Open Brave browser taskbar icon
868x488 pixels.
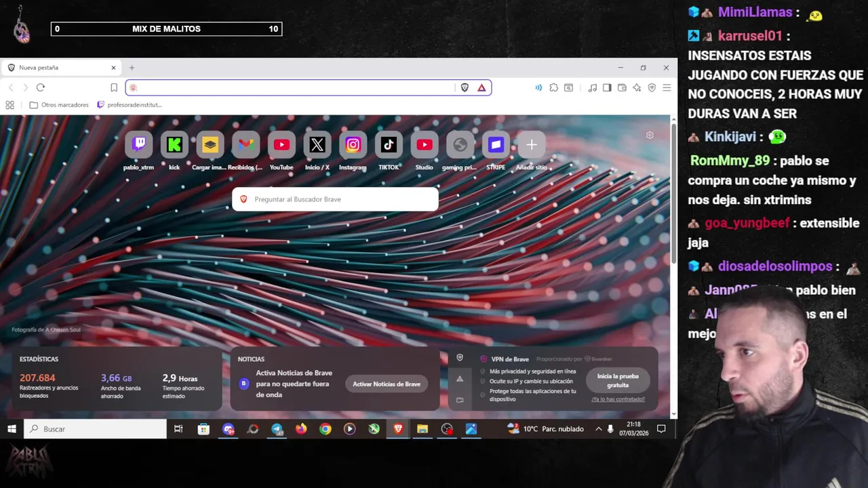coord(398,429)
